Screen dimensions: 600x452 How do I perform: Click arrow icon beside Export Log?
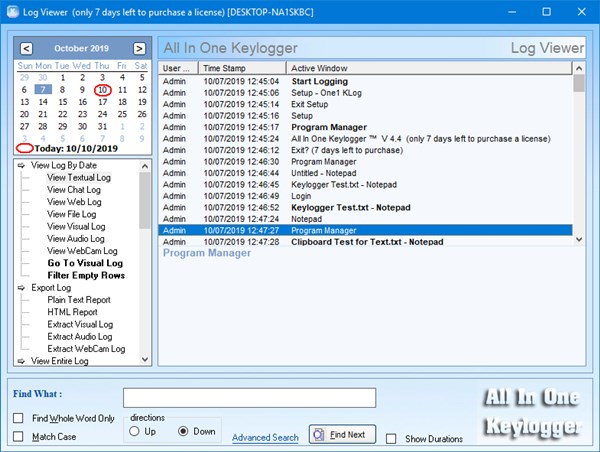[21, 288]
